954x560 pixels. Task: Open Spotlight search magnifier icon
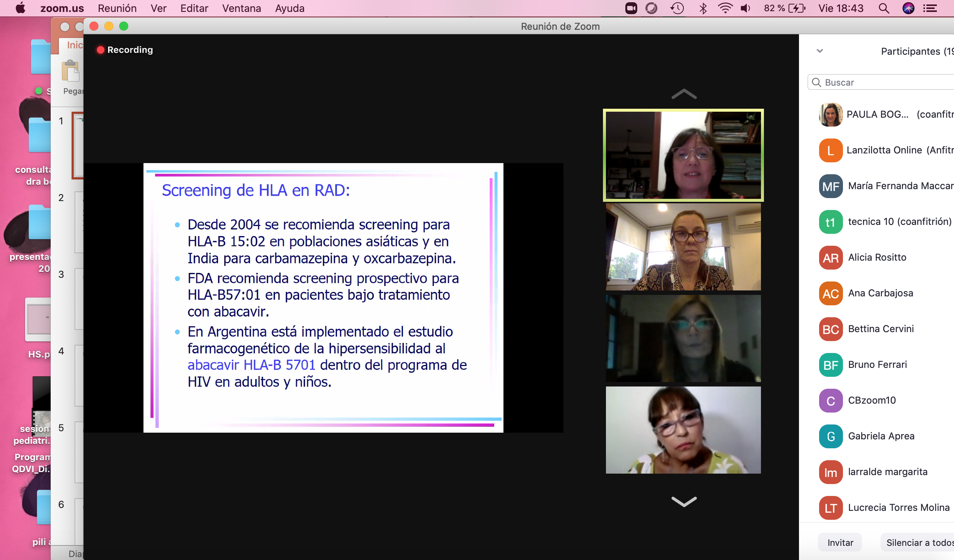(884, 8)
